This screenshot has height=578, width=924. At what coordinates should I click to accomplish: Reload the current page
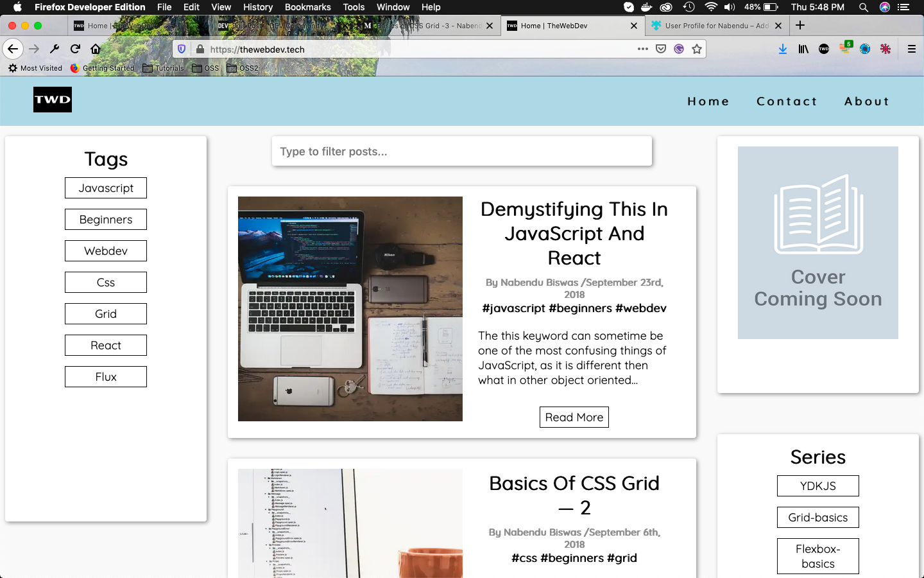tap(75, 49)
